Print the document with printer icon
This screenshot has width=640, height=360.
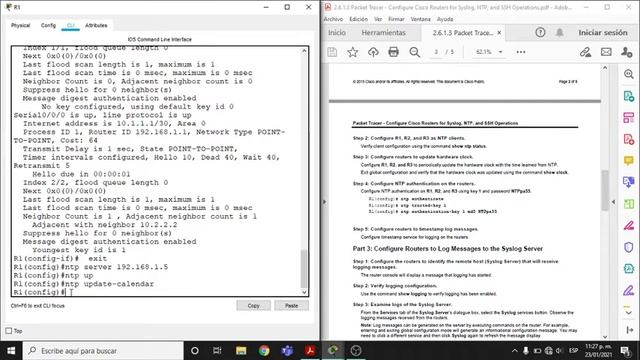(x=393, y=52)
